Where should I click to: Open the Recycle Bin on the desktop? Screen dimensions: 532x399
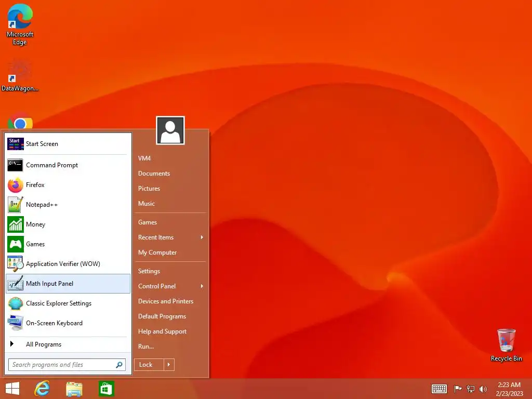point(506,345)
